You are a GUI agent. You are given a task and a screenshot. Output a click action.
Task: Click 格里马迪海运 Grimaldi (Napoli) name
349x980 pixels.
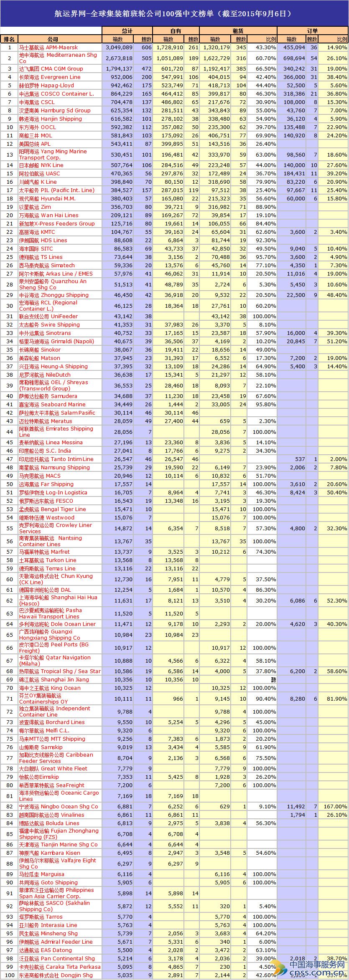[x=57, y=342]
